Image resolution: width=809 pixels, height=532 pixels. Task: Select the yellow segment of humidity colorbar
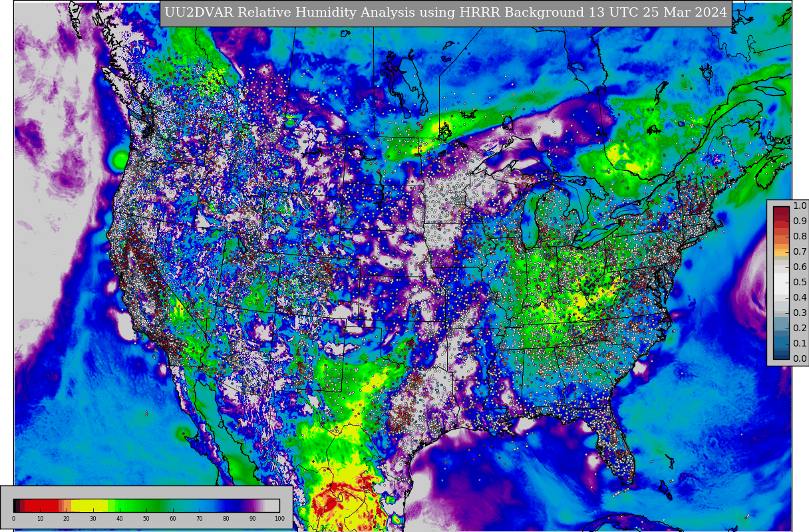(89, 505)
